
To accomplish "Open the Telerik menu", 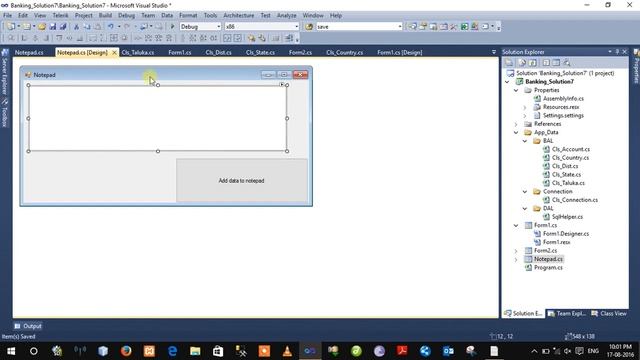I will pyautogui.click(x=60, y=16).
